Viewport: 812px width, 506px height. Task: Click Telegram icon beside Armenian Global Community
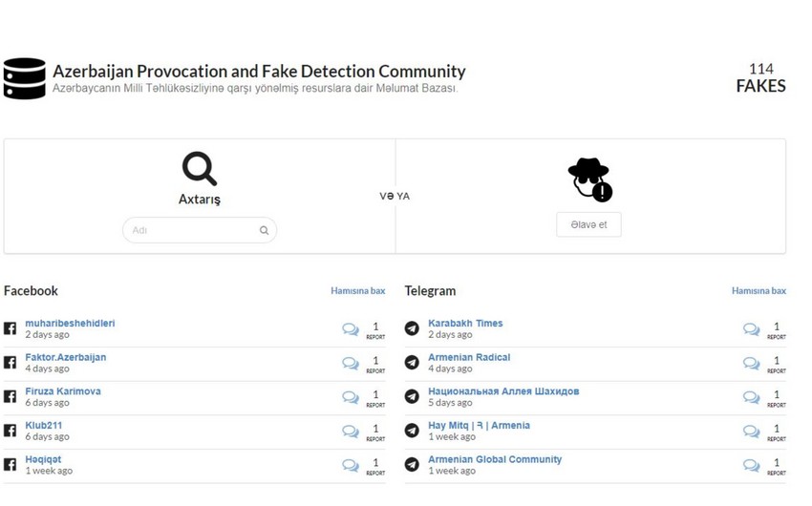412,464
